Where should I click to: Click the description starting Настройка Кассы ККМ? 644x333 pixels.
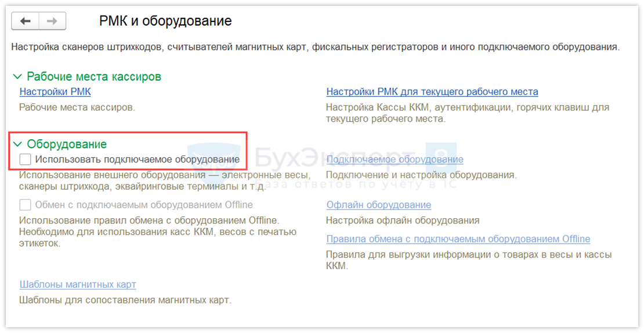pos(468,113)
